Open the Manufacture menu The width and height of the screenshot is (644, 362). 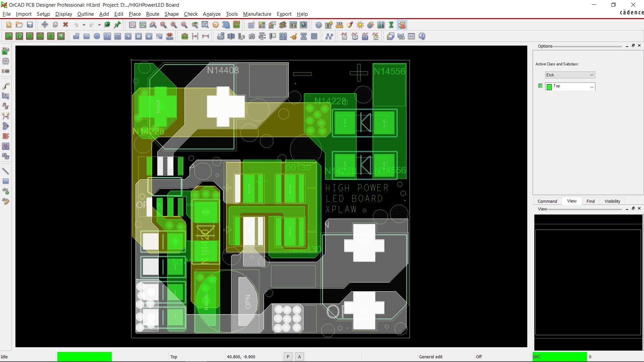click(257, 14)
